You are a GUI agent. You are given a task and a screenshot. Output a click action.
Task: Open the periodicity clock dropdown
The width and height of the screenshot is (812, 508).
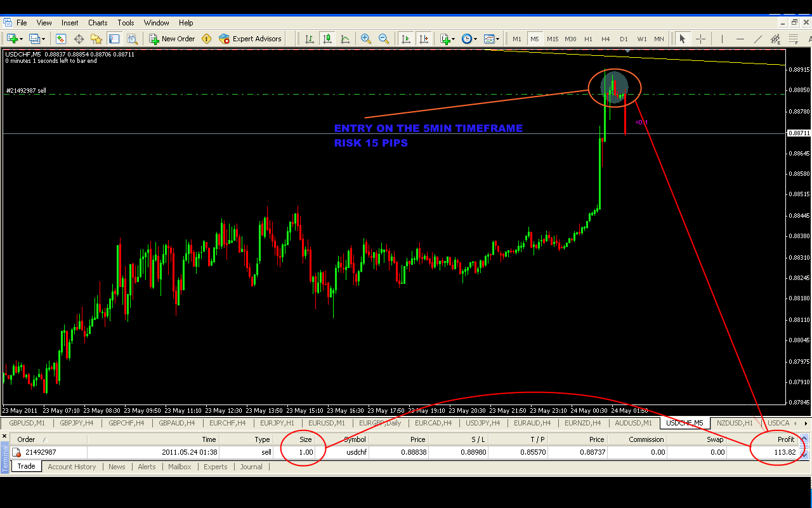[x=475, y=39]
